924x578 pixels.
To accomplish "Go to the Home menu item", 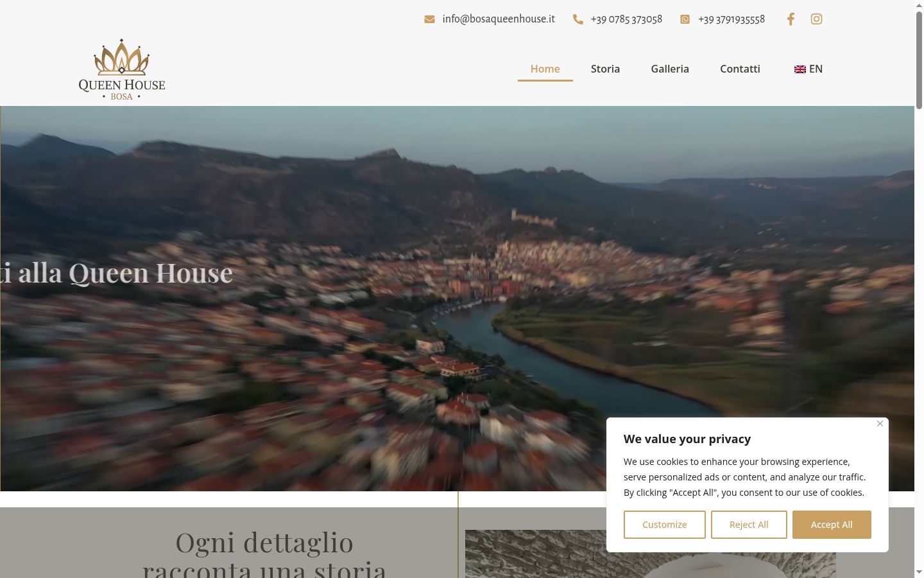I will (x=545, y=69).
